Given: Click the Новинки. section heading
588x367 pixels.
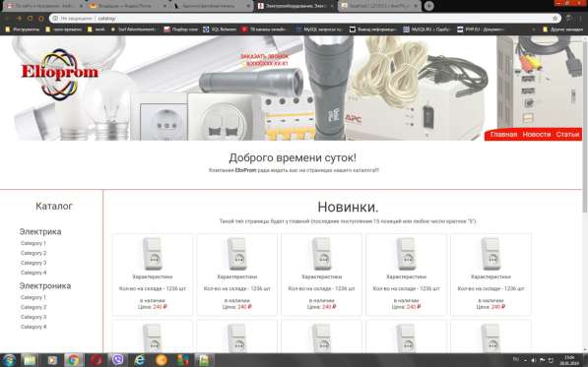Looking at the screenshot, I should (348, 207).
